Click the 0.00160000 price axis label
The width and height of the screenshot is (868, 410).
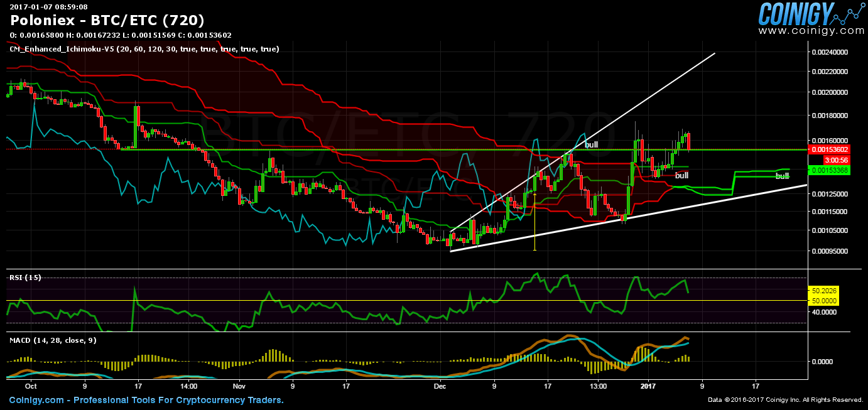point(830,141)
